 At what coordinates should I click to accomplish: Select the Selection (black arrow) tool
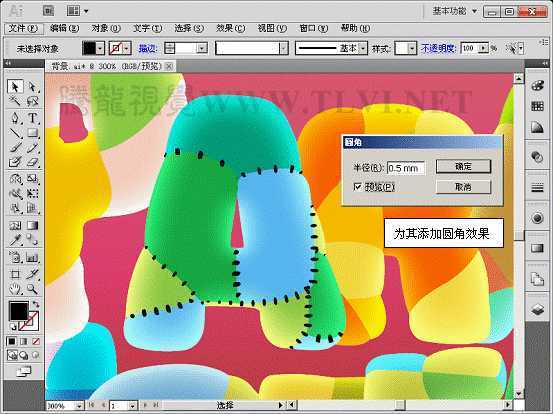coord(15,87)
